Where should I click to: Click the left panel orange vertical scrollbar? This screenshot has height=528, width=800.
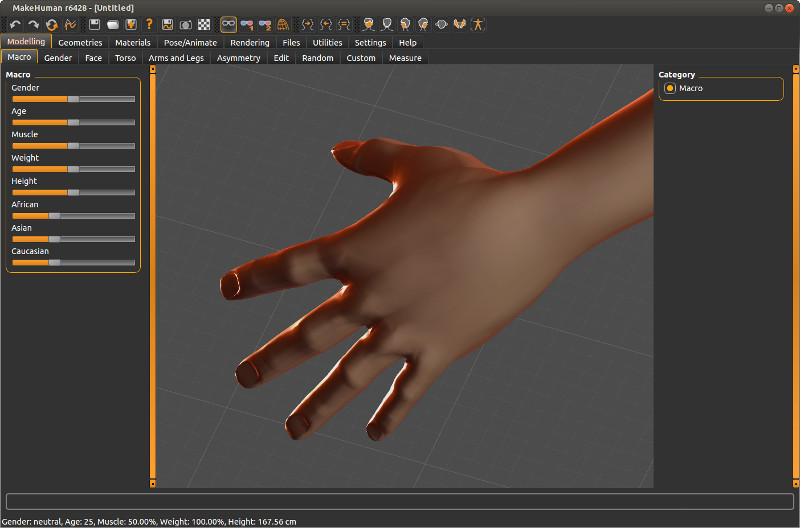click(153, 276)
